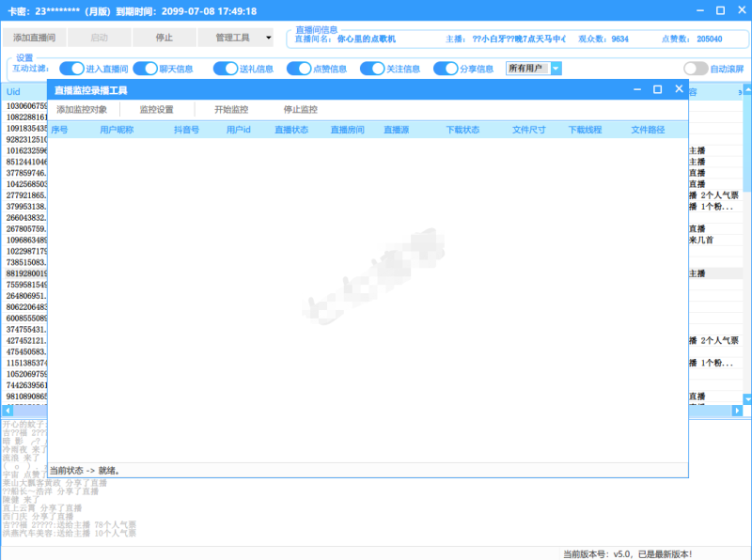This screenshot has width=752, height=560.
Task: Click the 添加直播间 button
Action: tap(35, 39)
